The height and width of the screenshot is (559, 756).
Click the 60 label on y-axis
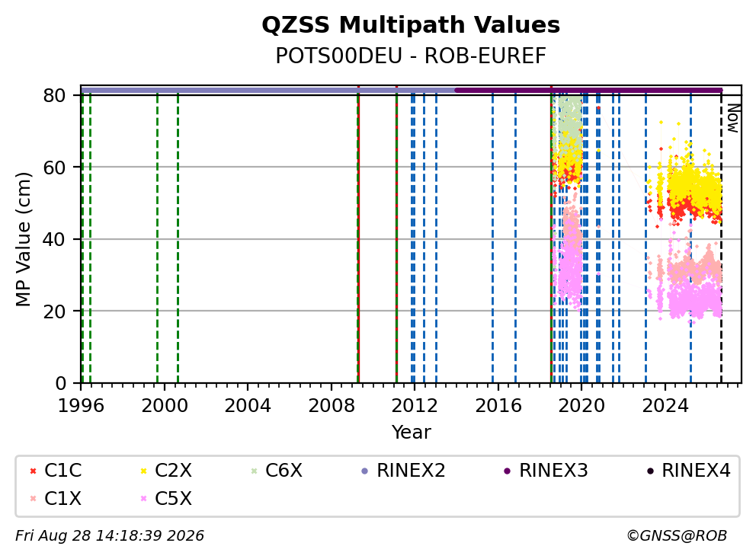coord(54,168)
